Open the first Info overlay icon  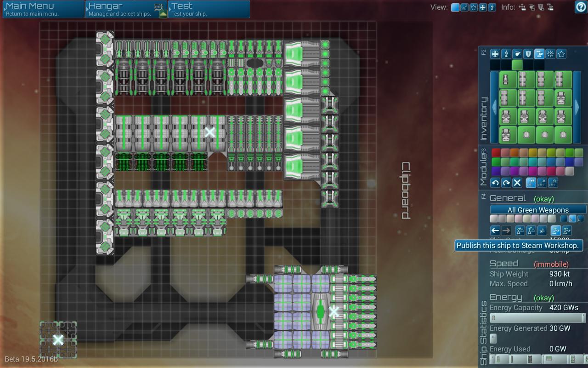coord(522,7)
